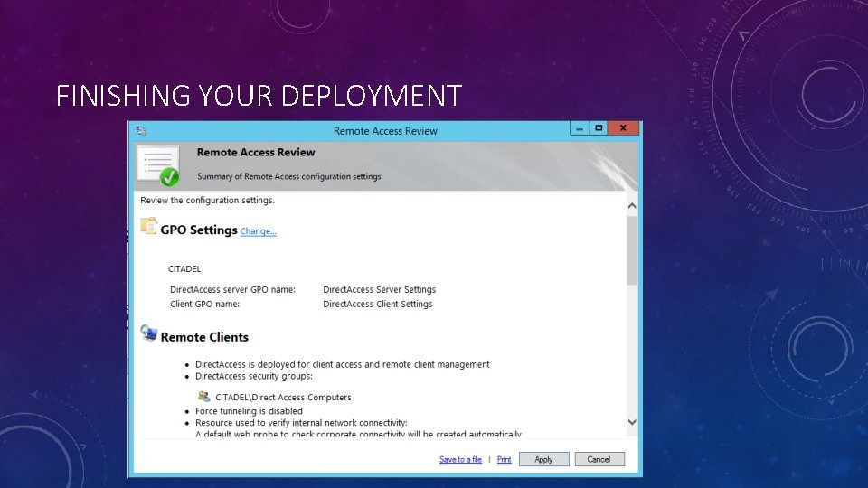The height and width of the screenshot is (488, 868).
Task: Select 'DirectAccess Server Settings' value
Action: click(379, 289)
